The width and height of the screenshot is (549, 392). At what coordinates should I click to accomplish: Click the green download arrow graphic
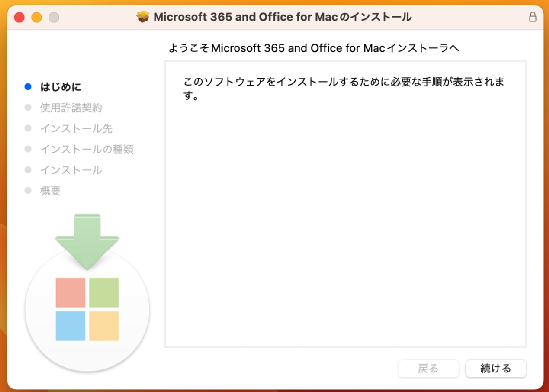pyautogui.click(x=87, y=242)
